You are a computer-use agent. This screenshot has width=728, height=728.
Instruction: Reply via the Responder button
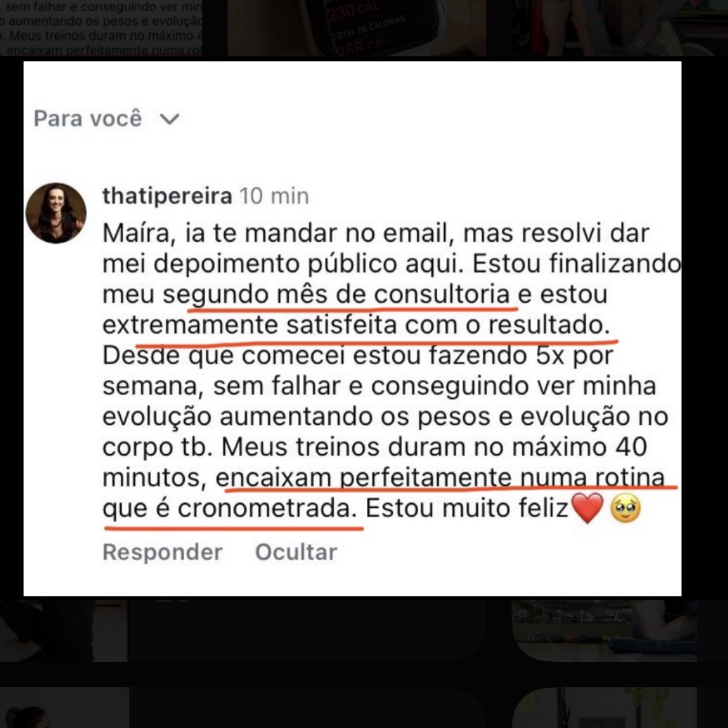[x=162, y=552]
